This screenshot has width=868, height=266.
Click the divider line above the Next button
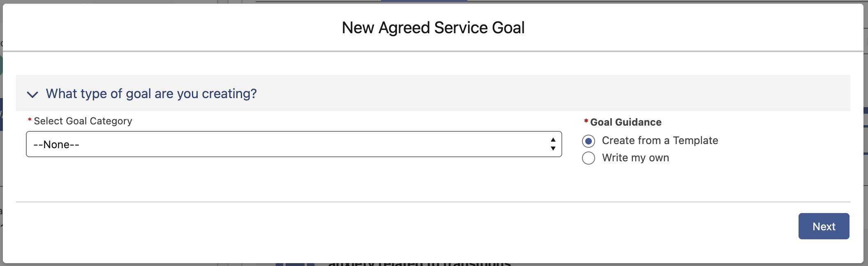[x=433, y=201]
